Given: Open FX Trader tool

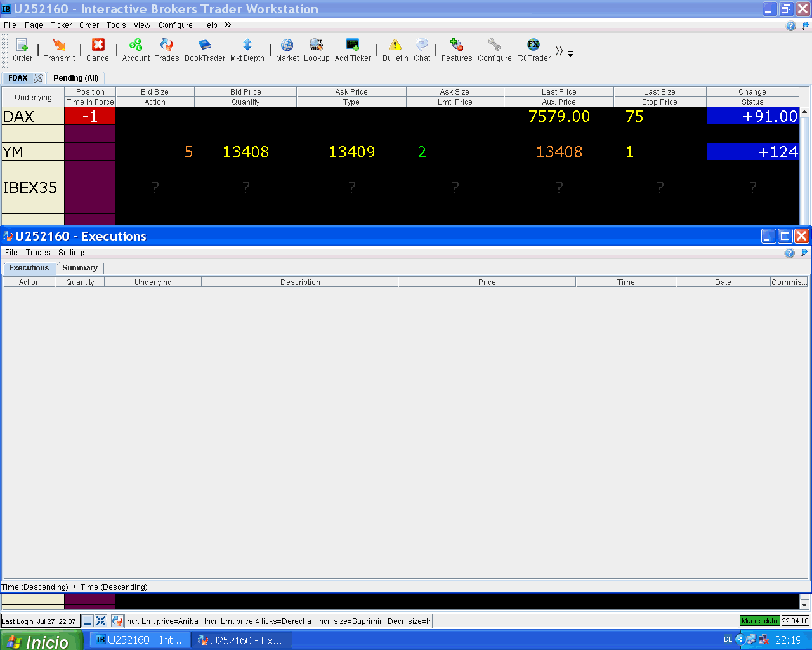Looking at the screenshot, I should (534, 45).
